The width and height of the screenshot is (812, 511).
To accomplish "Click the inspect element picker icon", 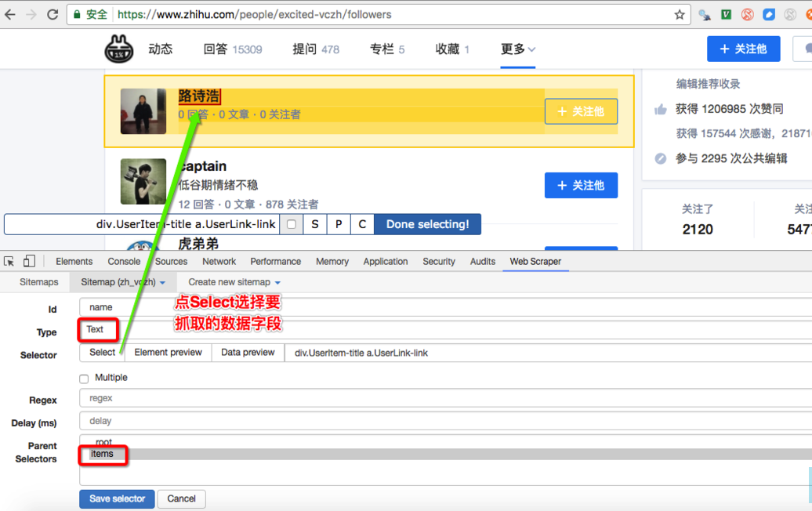I will (x=9, y=261).
